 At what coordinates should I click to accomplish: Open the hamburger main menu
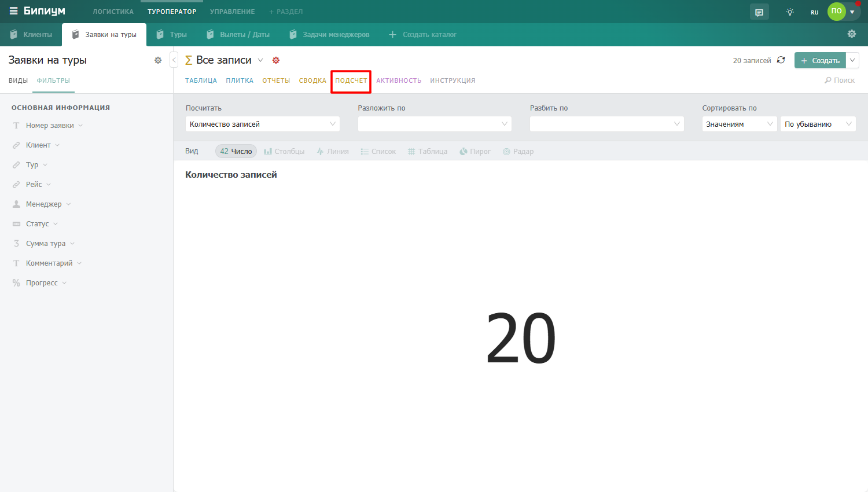coord(13,11)
